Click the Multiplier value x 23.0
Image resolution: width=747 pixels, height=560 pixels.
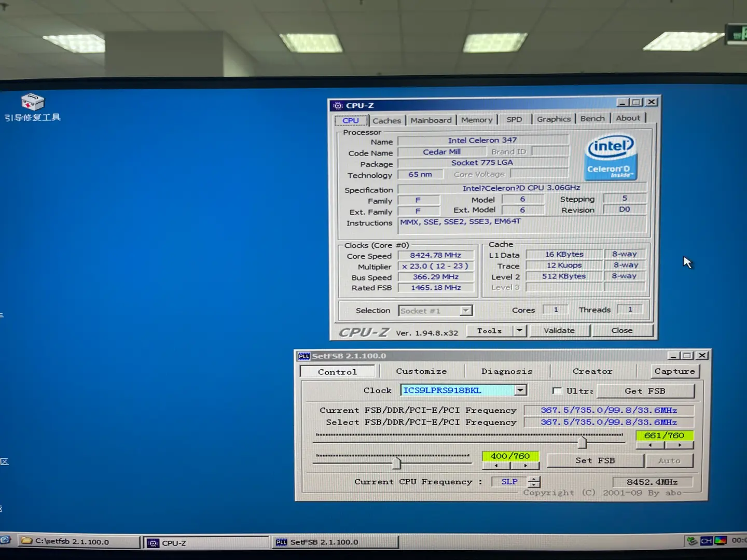click(436, 266)
